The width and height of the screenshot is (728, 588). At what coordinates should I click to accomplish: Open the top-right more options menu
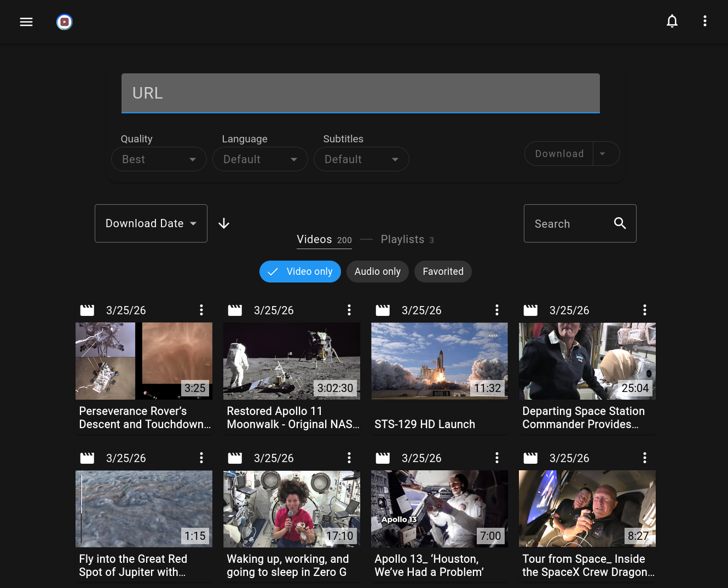click(705, 21)
